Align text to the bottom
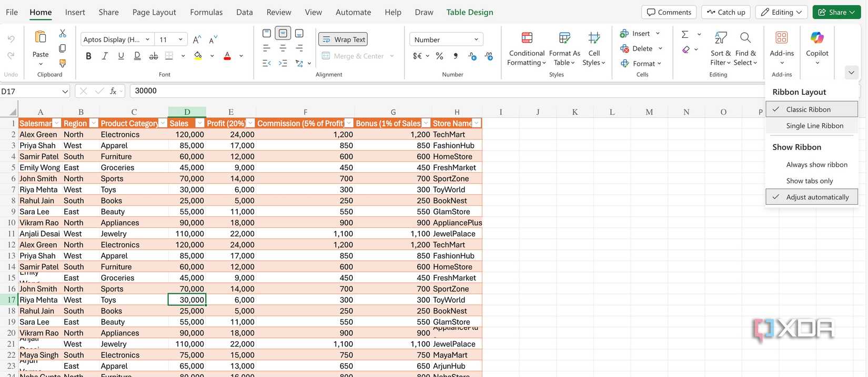This screenshot has width=868, height=377. (x=299, y=34)
